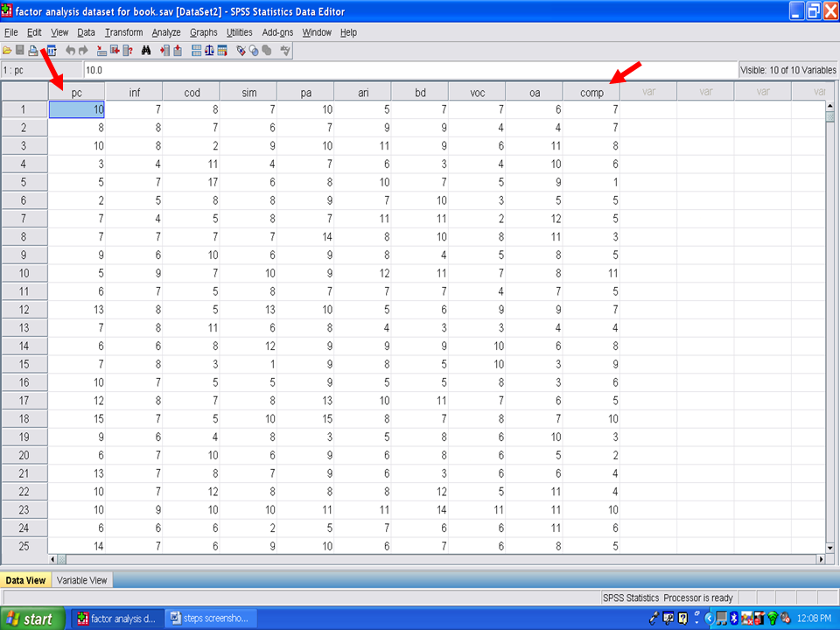Click the Undo arrow in the toolbar
The height and width of the screenshot is (630, 840).
[70, 51]
